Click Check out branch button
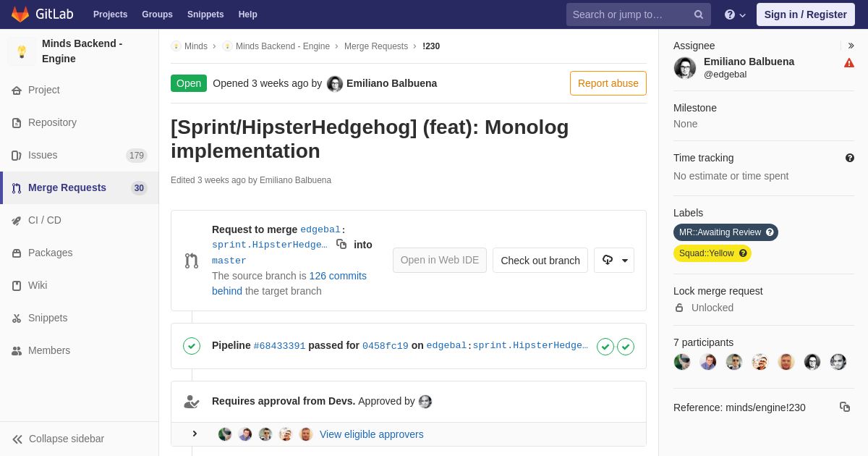This screenshot has height=456, width=868. (540, 261)
